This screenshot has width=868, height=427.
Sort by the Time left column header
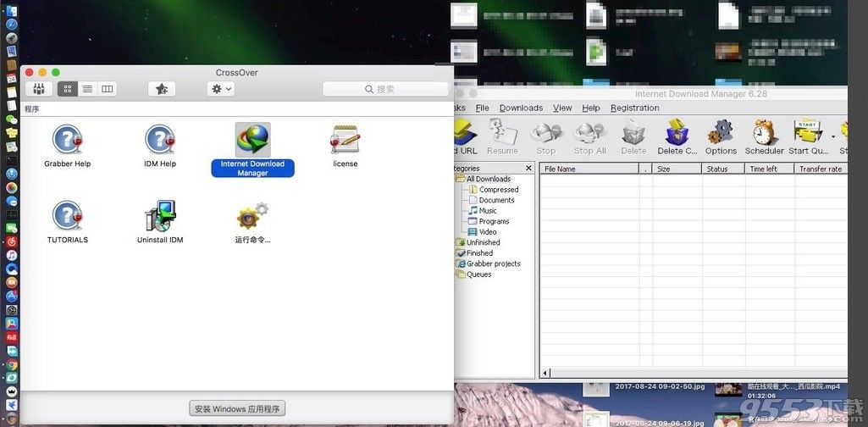[x=770, y=169]
